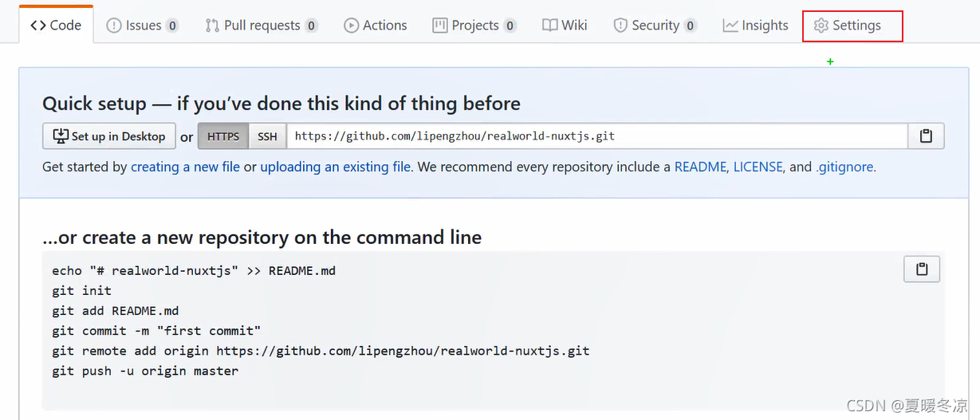Click the Actions play icon
This screenshot has width=980, height=420.
coord(351,26)
